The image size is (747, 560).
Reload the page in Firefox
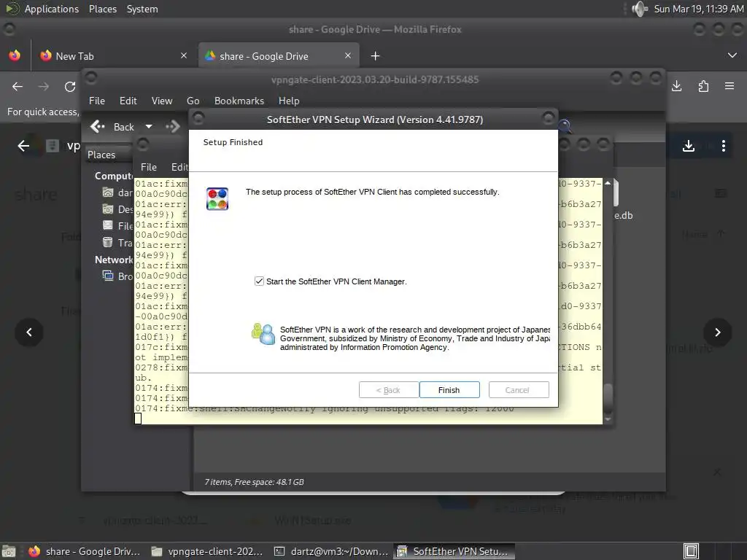70,87
